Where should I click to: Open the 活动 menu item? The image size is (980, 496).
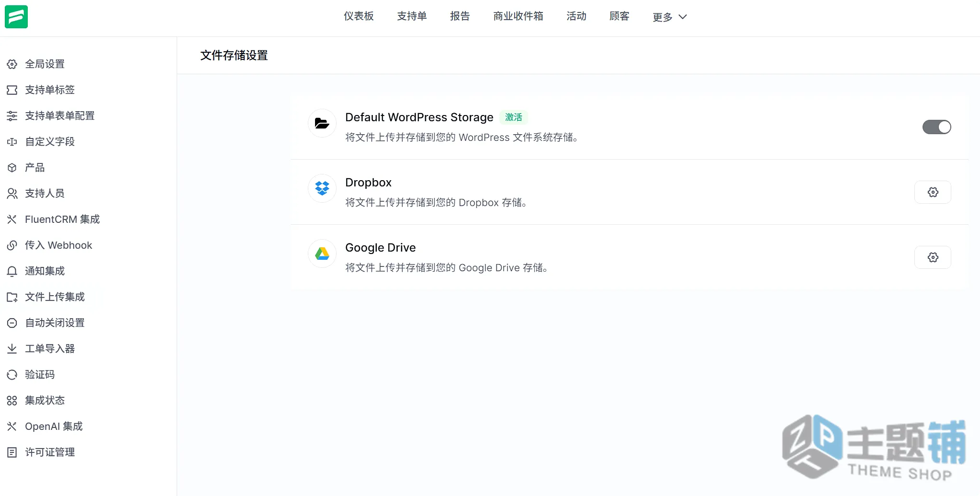coord(576,16)
